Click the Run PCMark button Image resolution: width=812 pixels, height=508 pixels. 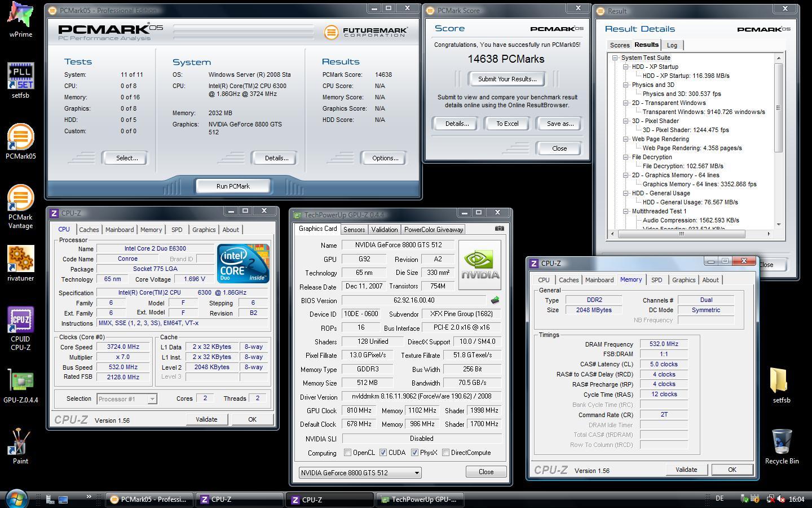[233, 186]
